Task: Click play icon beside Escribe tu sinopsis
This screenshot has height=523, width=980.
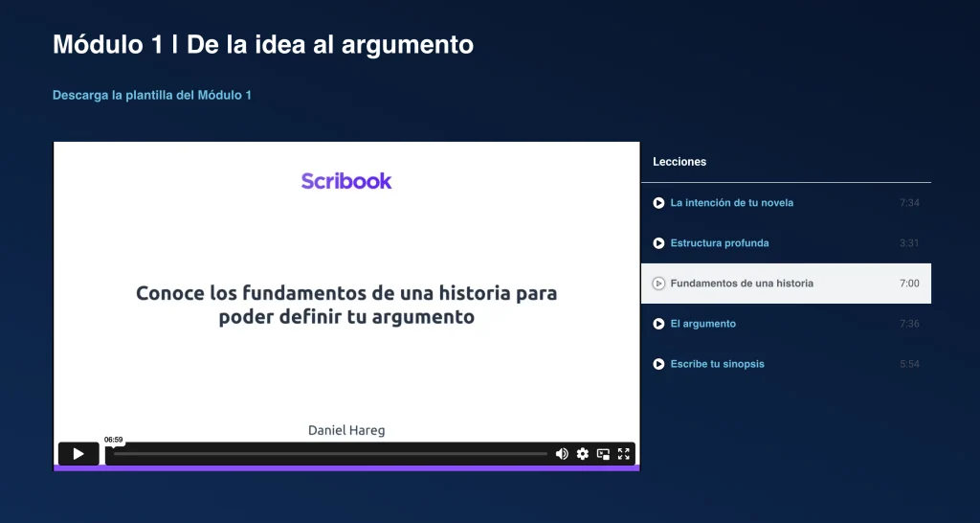Action: coord(658,364)
